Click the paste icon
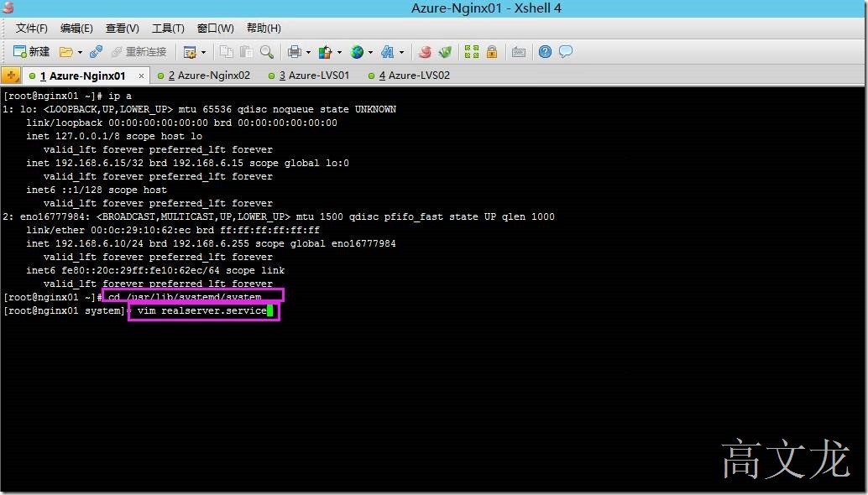Image resolution: width=868 pixels, height=495 pixels. 246,52
